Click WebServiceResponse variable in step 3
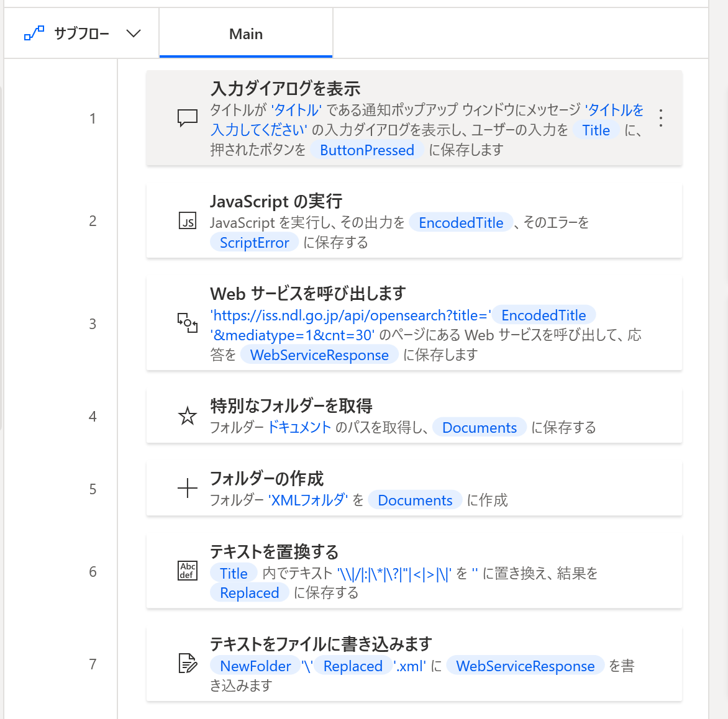 click(x=319, y=355)
